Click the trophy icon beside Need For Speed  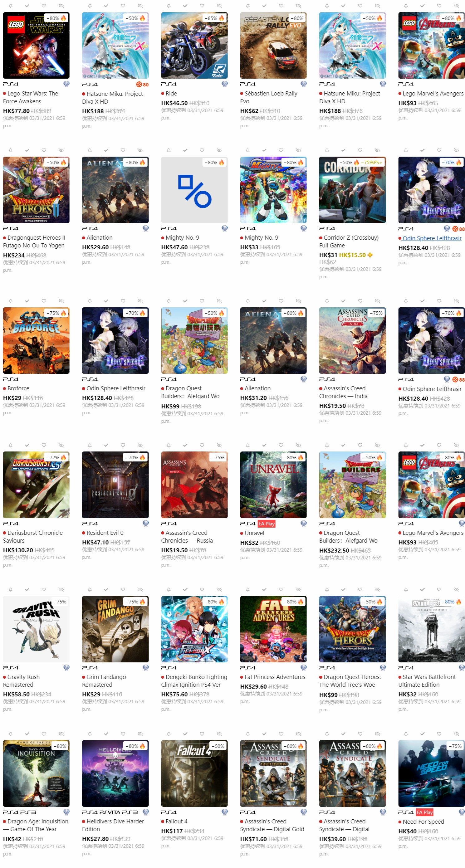tap(462, 812)
